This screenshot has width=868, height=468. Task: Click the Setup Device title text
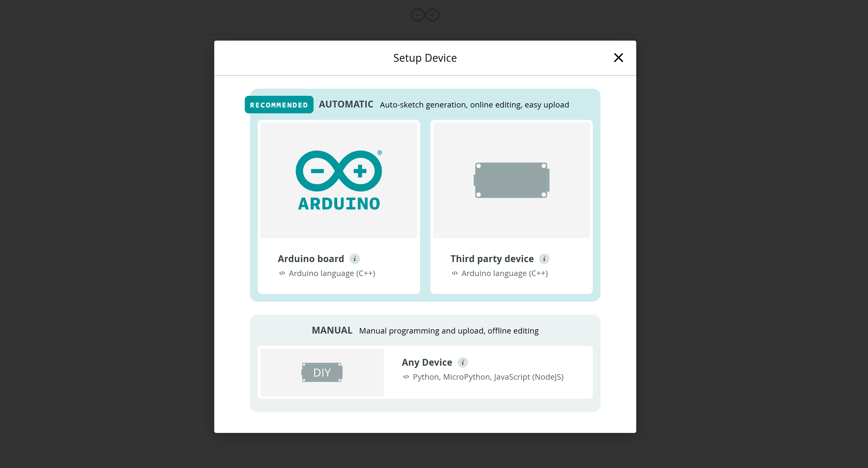coord(425,58)
